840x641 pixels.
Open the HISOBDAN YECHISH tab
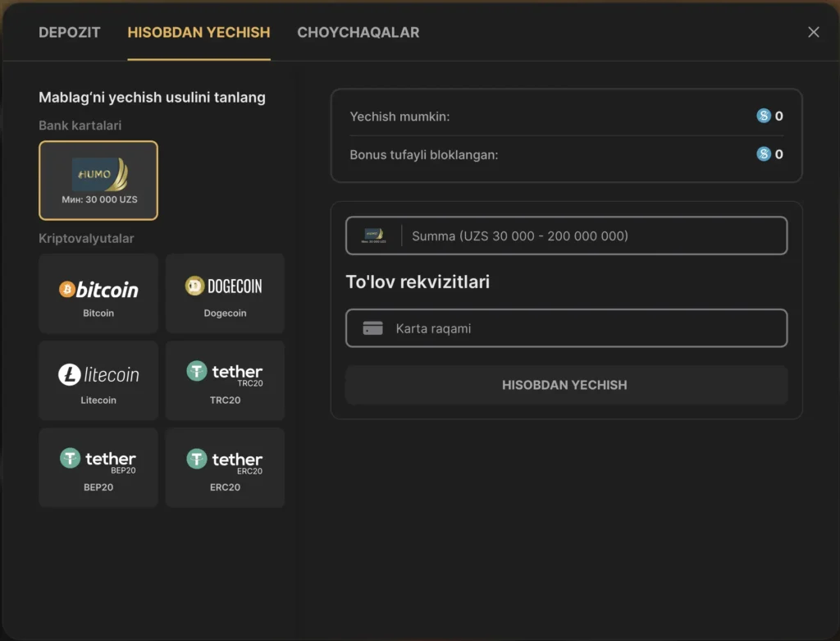point(199,32)
